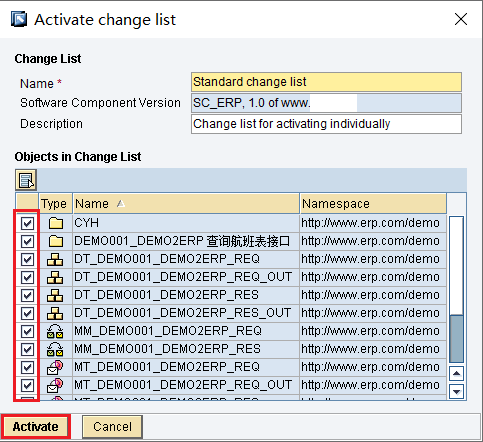Click the scroll up arrow of the list
This screenshot has height=442, width=483.
[x=456, y=373]
